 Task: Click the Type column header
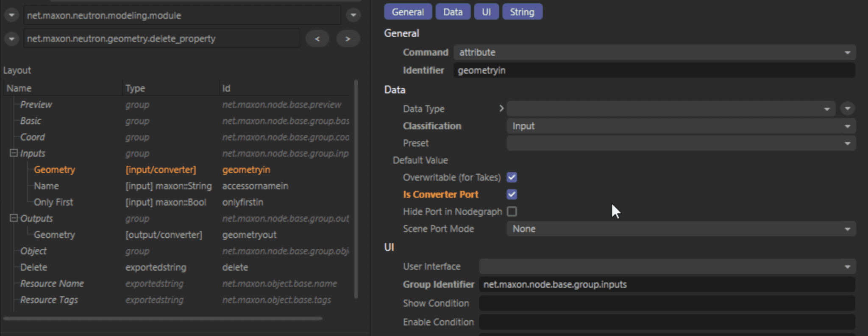171,88
